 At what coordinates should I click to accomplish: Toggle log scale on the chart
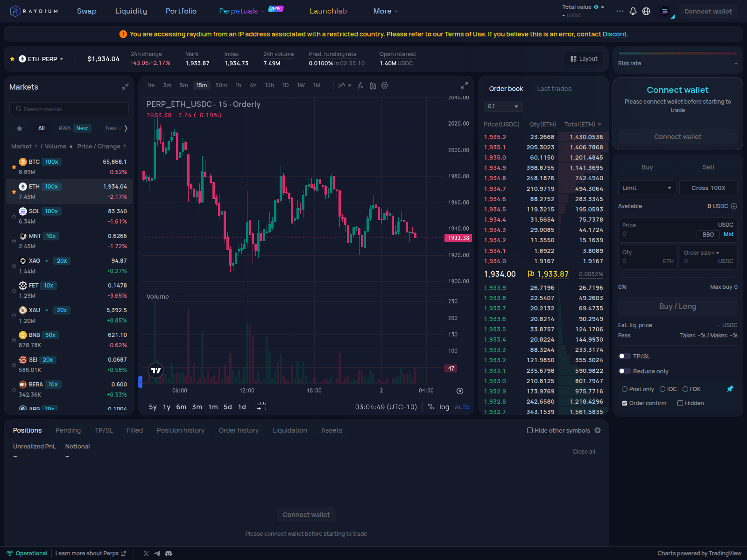coord(444,407)
